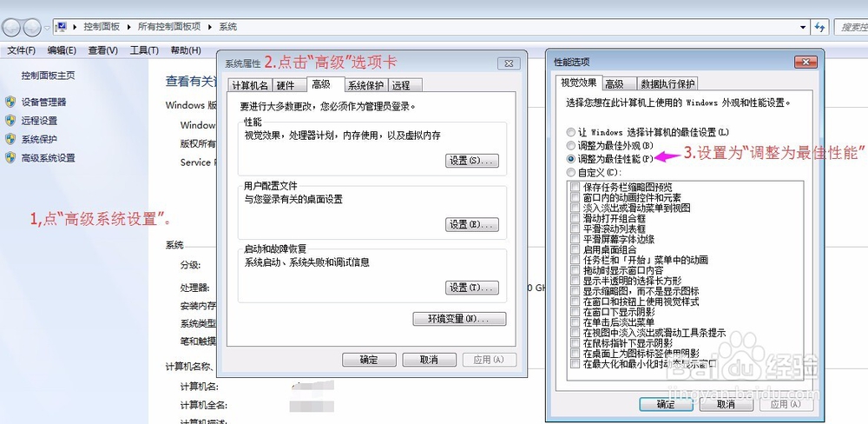868x424 pixels.
Task: Click 确定 in the 性能选项 dialog
Action: [666, 404]
